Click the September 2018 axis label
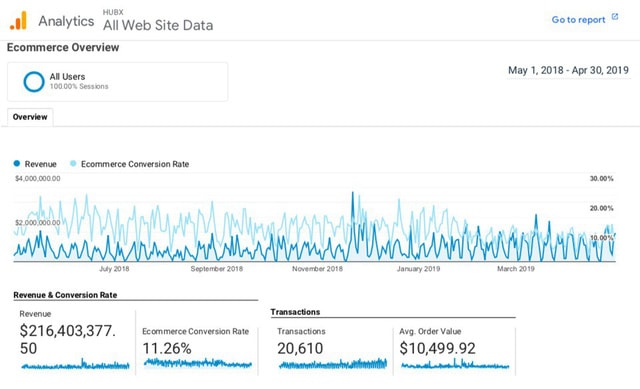Viewport: 640px width, 389px height. click(x=217, y=269)
